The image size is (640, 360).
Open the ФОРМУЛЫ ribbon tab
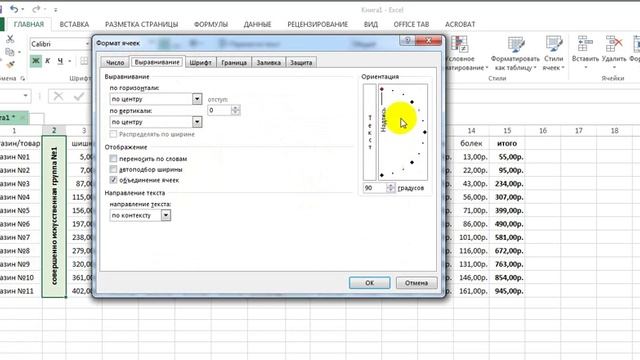(211, 24)
